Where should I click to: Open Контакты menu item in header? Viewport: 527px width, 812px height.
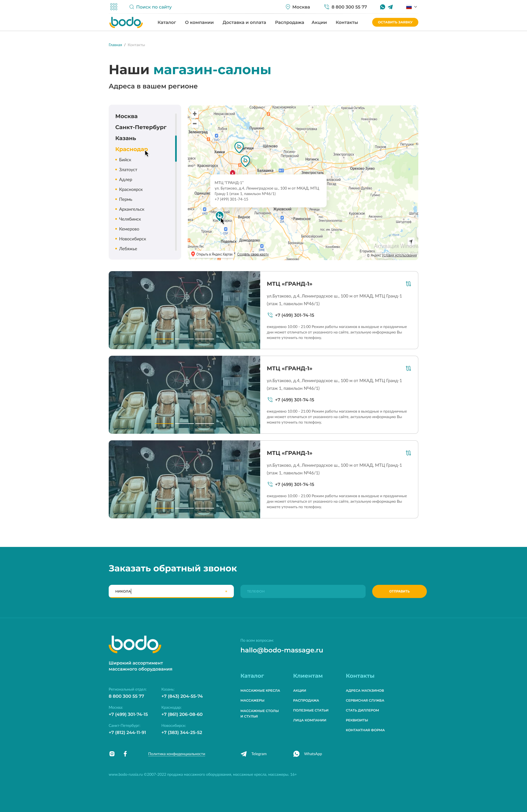tap(347, 23)
